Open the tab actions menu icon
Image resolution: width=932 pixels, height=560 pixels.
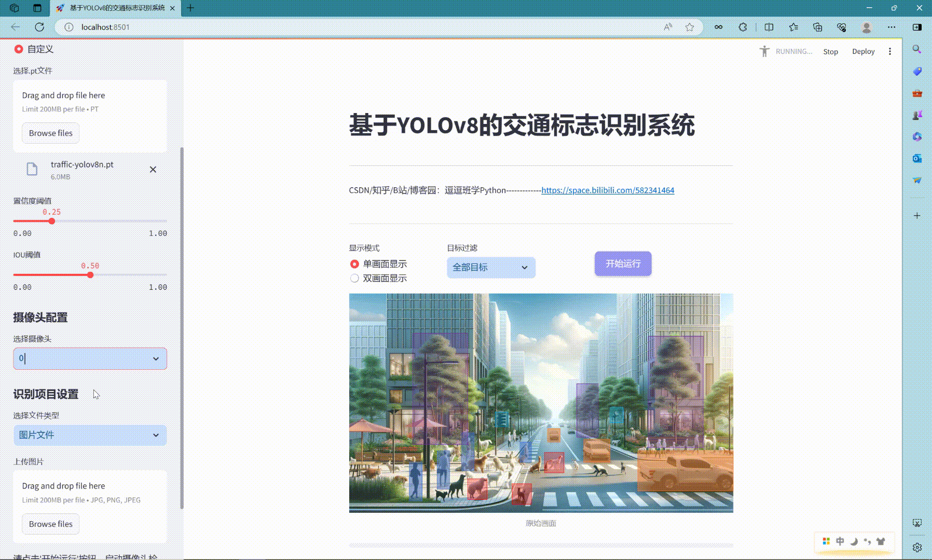pyautogui.click(x=37, y=8)
